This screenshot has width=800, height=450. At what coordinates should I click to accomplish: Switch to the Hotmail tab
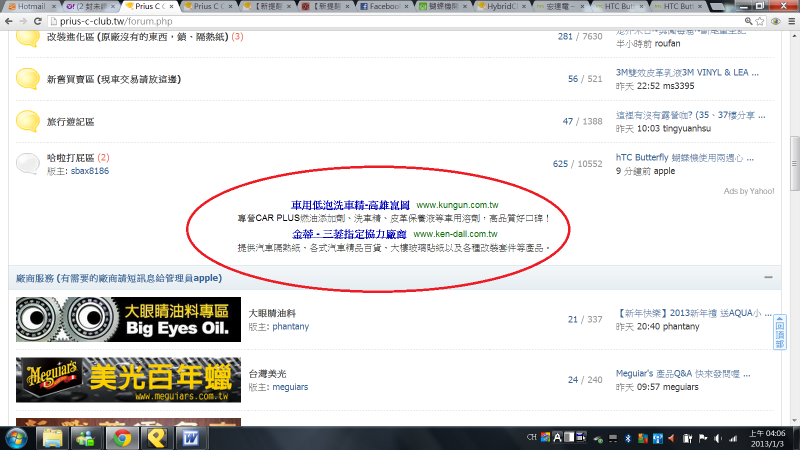pyautogui.click(x=31, y=6)
